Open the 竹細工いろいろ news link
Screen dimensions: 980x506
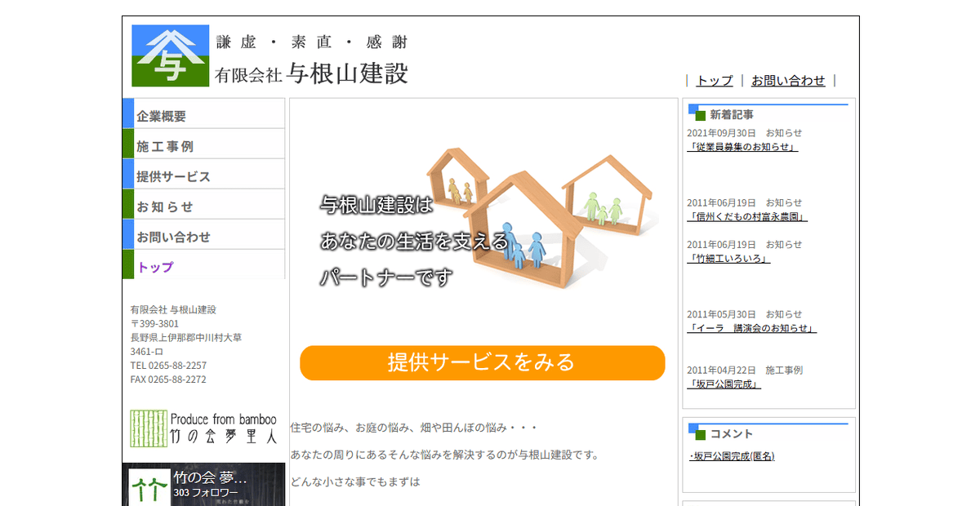click(x=728, y=258)
